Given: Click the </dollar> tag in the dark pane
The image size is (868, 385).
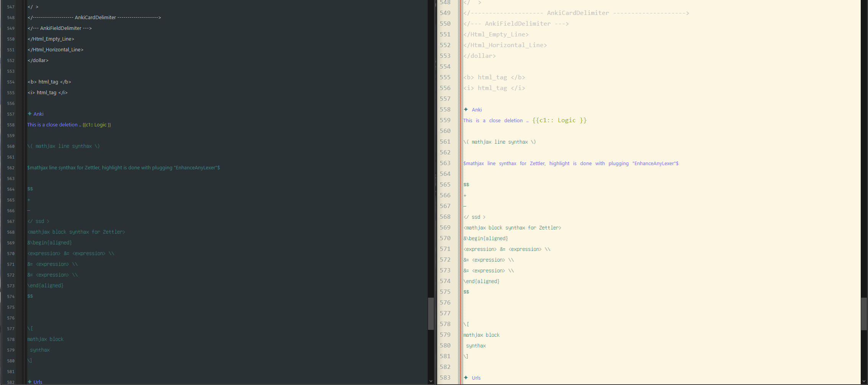Looking at the screenshot, I should coord(38,61).
